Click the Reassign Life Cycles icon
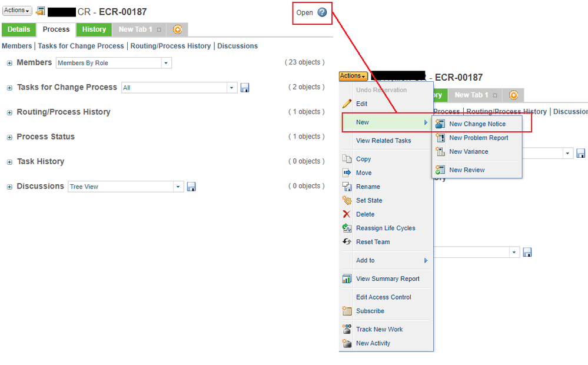 tap(347, 228)
